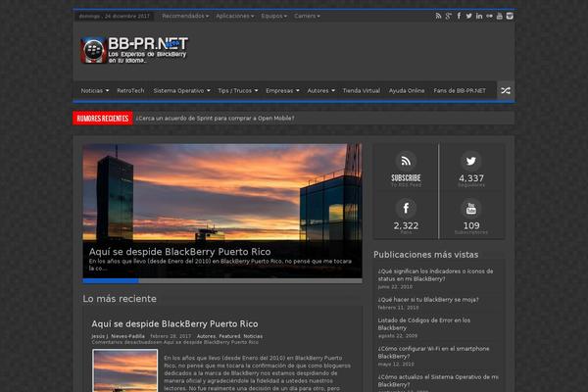
Task: Click the Lo más reciente heading
Action: point(120,299)
